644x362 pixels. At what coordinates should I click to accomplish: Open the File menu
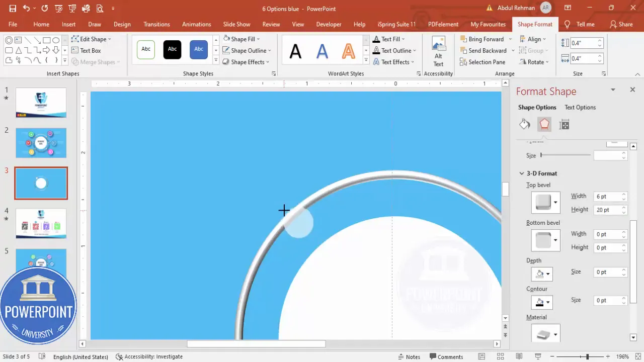(x=13, y=24)
